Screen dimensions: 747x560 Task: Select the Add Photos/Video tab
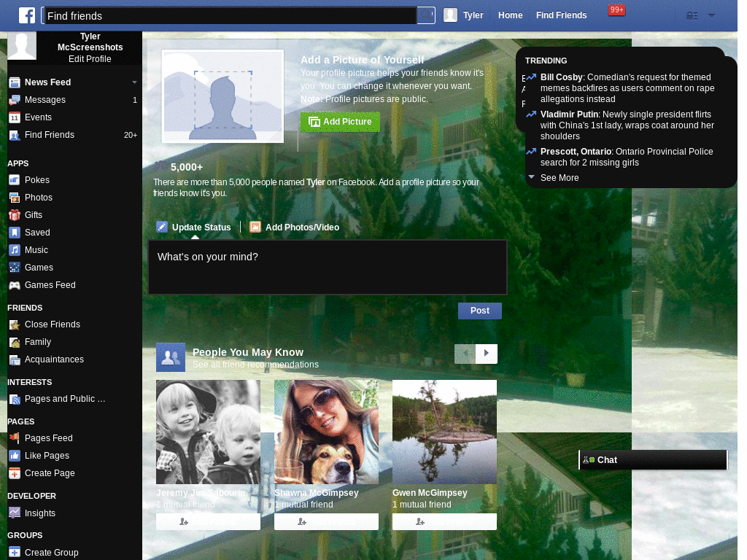(x=295, y=227)
